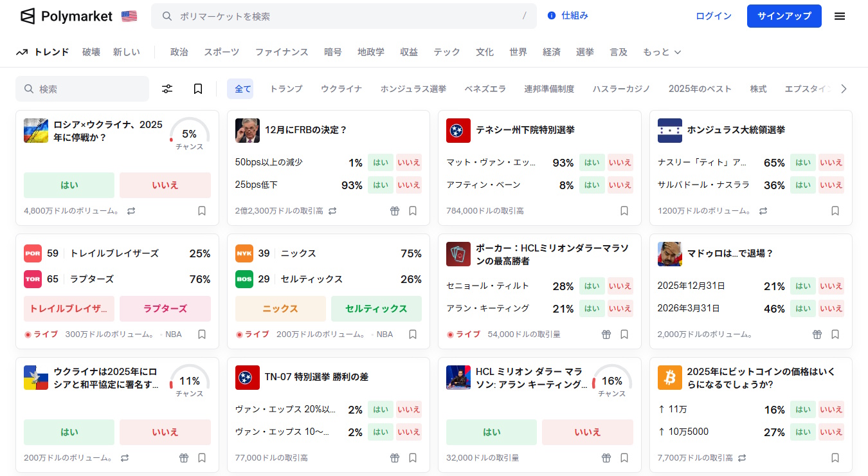This screenshot has width=868, height=476.
Task: Expand the もっと dropdown menu
Action: [662, 52]
